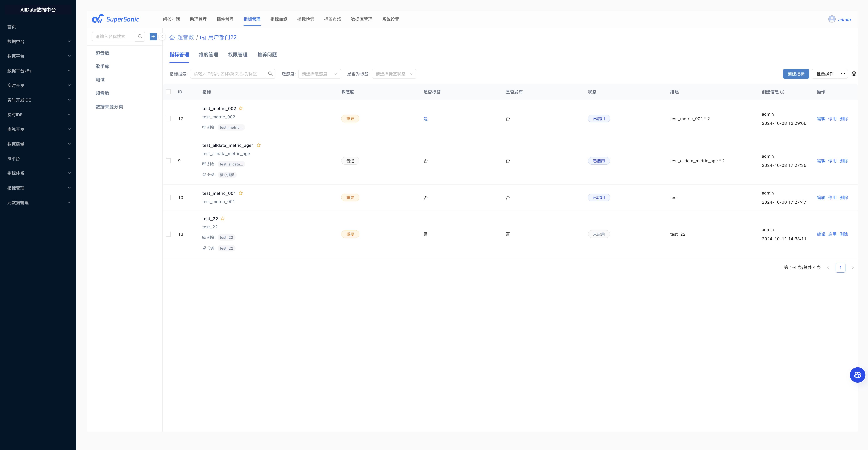Star the test_22 metric
868x450 pixels.
(x=223, y=219)
